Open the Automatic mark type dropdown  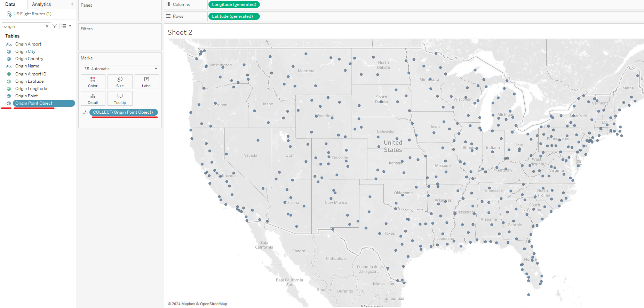[120, 69]
